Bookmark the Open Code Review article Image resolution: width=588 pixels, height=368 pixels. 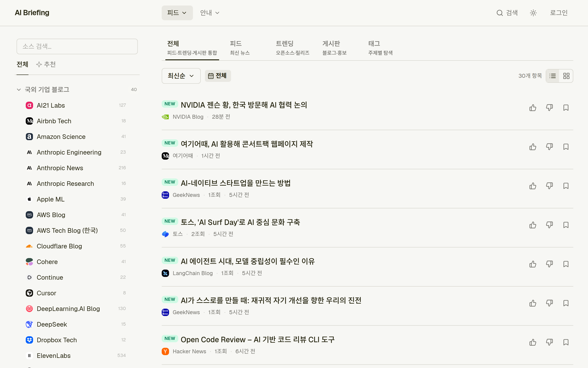(x=566, y=342)
